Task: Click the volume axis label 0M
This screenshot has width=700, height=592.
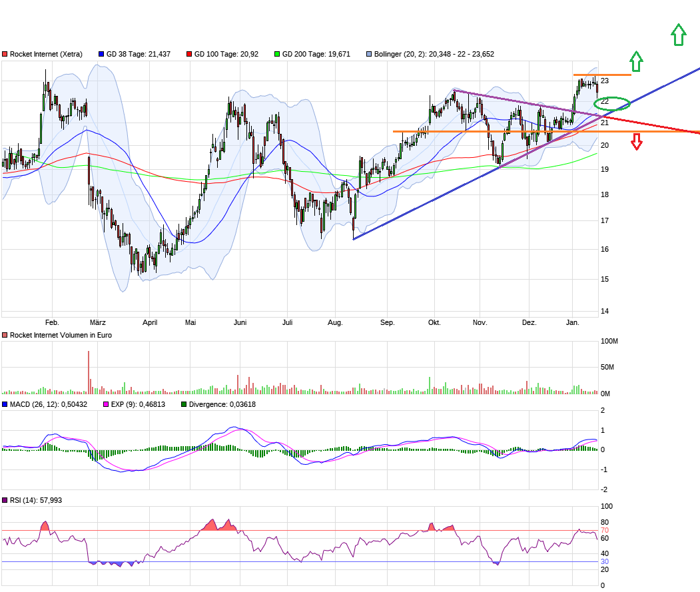Action: 605,394
